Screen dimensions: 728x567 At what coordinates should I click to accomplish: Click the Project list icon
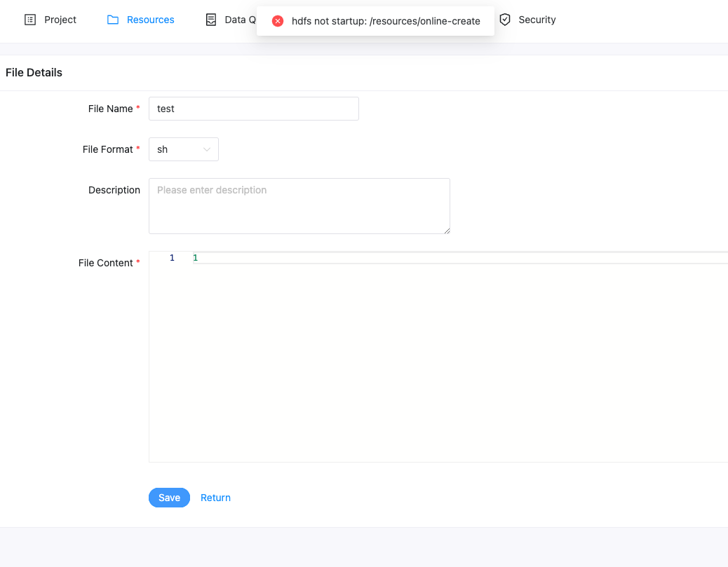30,20
